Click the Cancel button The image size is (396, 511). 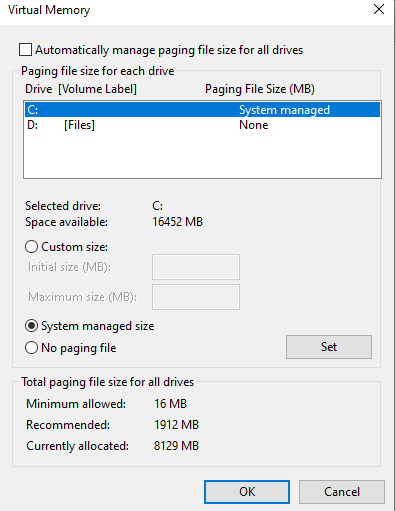(x=342, y=492)
